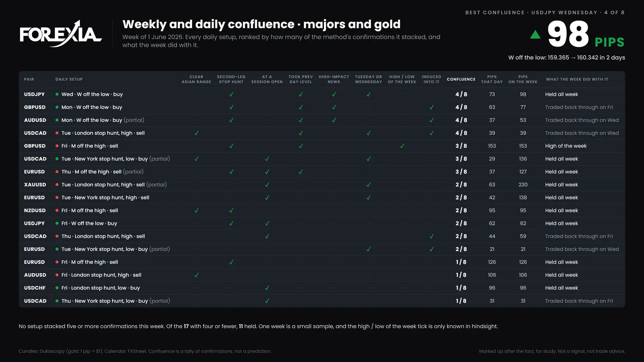This screenshot has height=362, width=644.
Task: Click the Tuesday or Wednesday check on EURUSD New York high sell
Action: [x=368, y=197]
